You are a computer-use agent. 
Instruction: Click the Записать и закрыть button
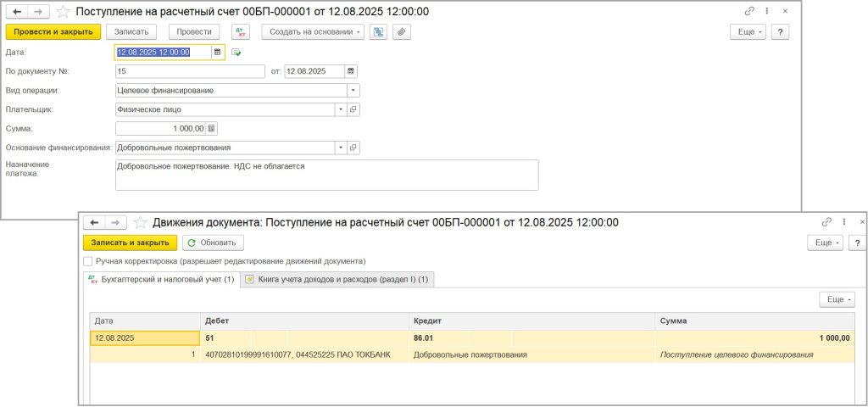pos(130,243)
